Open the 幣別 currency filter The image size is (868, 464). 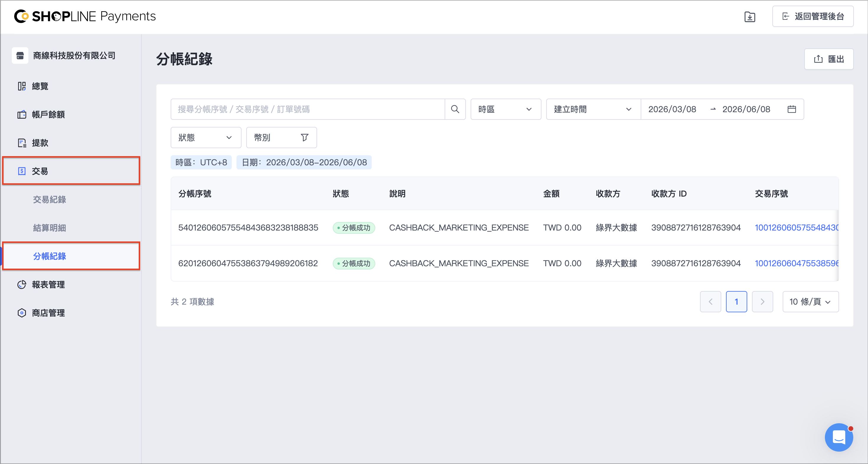pos(281,138)
